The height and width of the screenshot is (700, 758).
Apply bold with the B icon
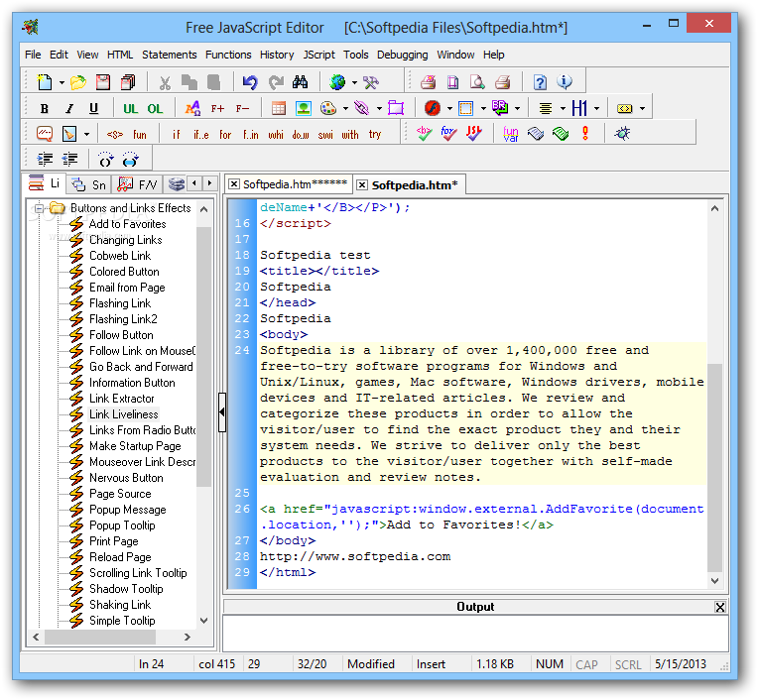45,109
